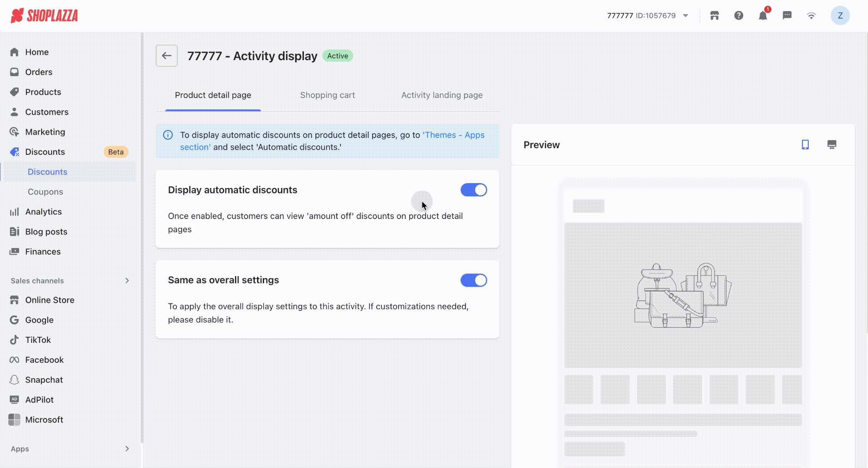
Task: Switch to Activity landing page tab
Action: pos(442,95)
